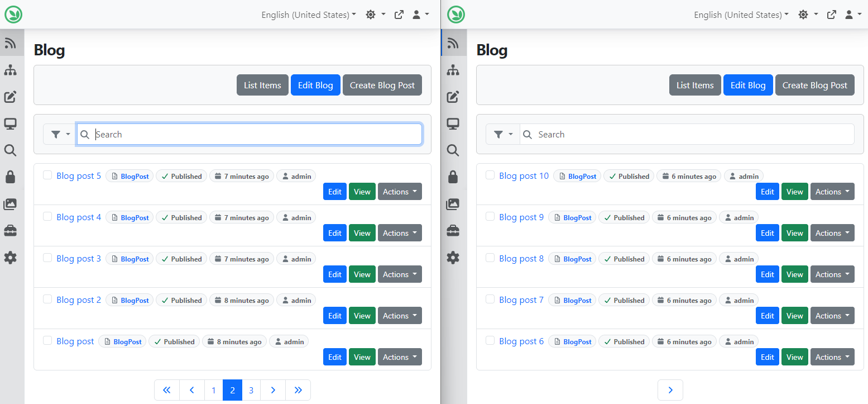
Task: Open the monitor design sidebar icon in right window
Action: point(453,123)
